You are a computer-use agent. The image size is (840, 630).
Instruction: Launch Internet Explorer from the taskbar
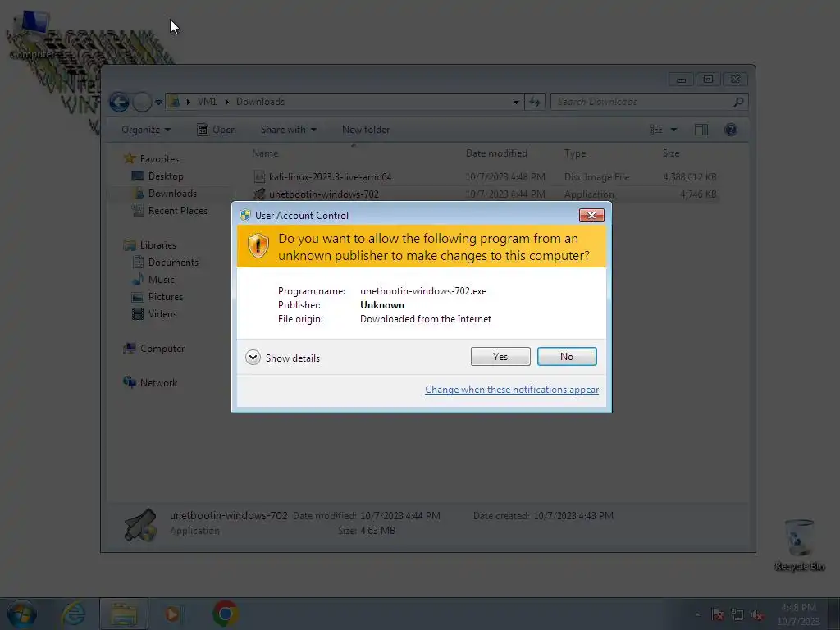[73, 614]
